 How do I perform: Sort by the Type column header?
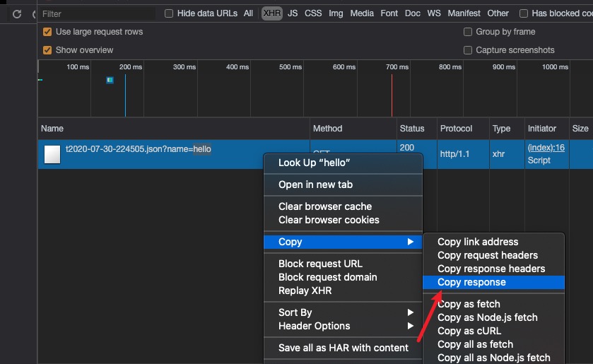[507, 129]
